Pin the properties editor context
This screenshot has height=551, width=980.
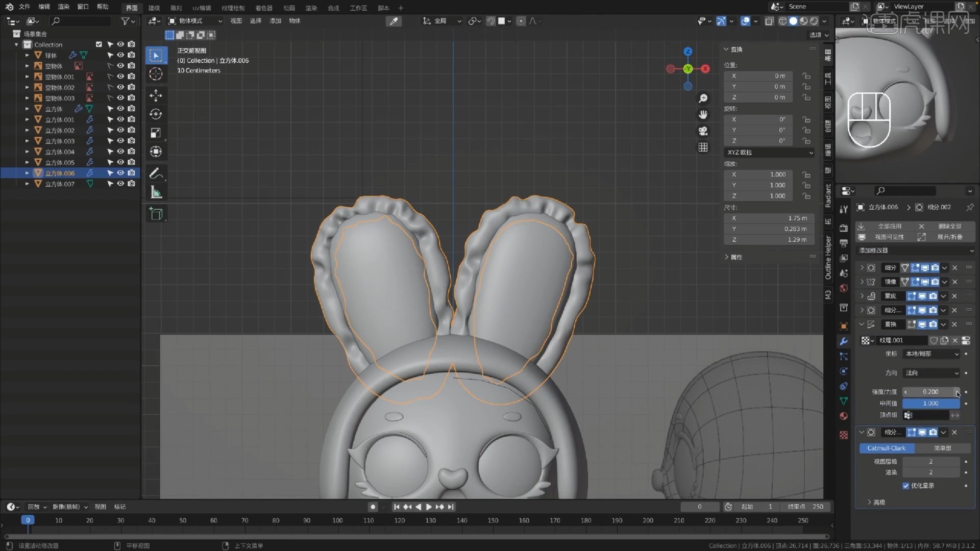pyautogui.click(x=970, y=207)
